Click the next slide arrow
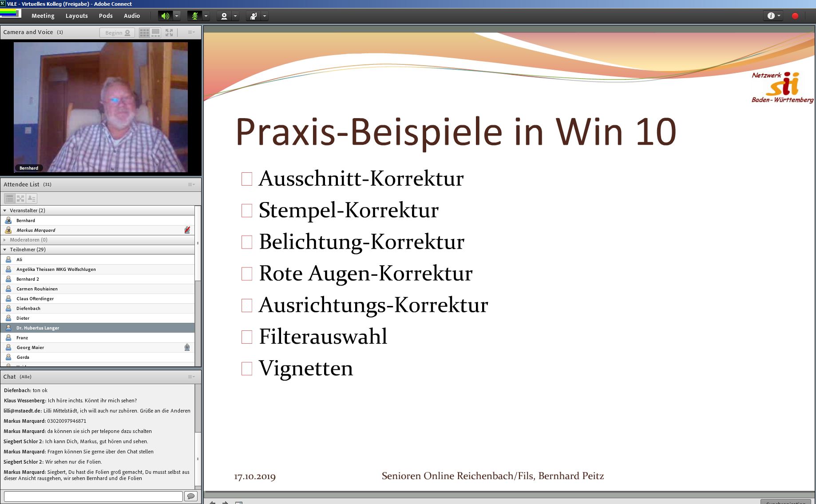Viewport: 816px width, 504px height. (225, 502)
